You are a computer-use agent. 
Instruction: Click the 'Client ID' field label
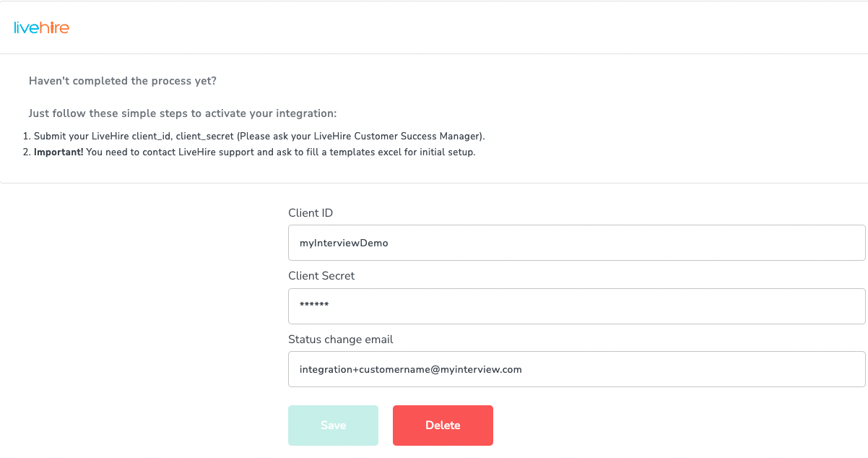(311, 213)
